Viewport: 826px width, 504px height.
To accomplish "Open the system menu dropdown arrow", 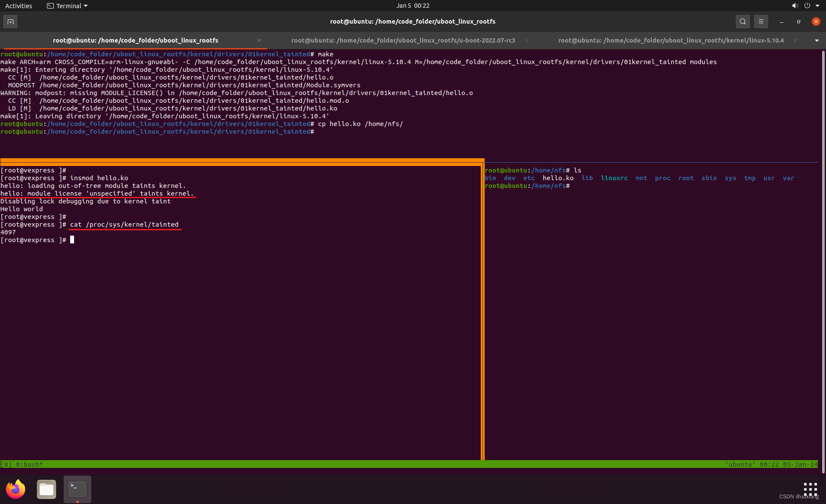I will tap(817, 6).
